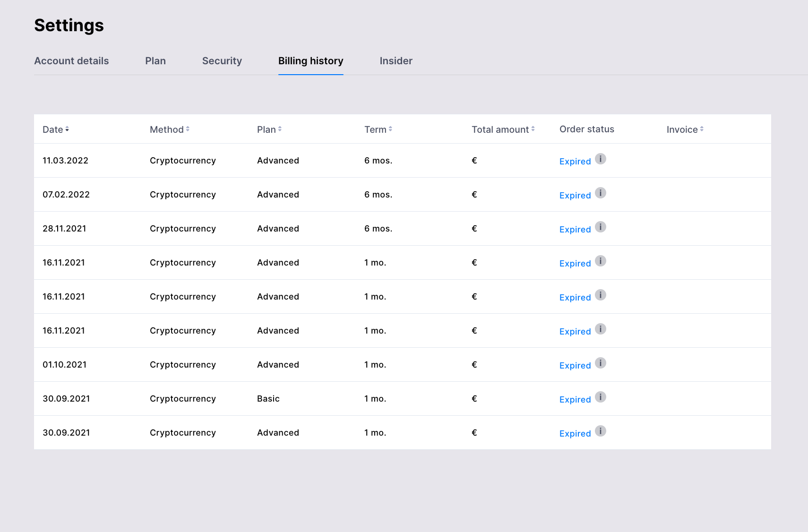Open the Account details tab
Screen dimensions: 808x532
pyautogui.click(x=71, y=61)
